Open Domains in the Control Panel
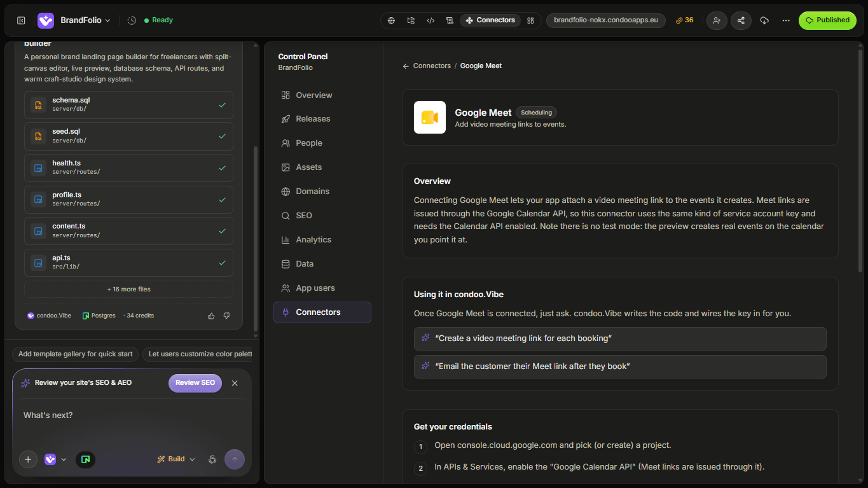This screenshot has width=868, height=488. coord(322,192)
